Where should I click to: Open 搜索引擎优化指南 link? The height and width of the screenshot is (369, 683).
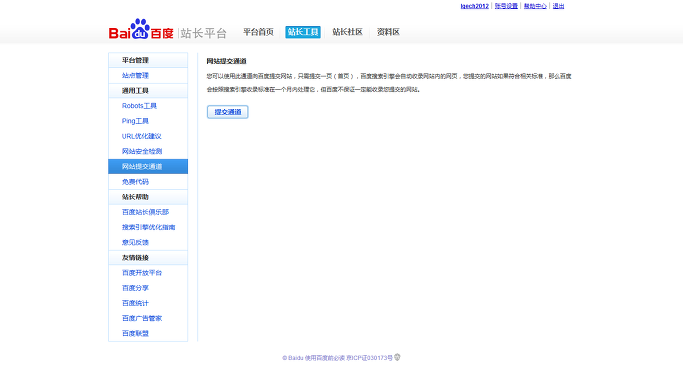pyautogui.click(x=149, y=227)
